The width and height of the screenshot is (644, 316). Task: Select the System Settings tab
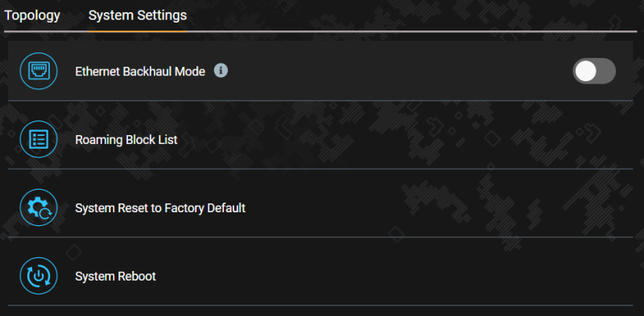pyautogui.click(x=138, y=15)
